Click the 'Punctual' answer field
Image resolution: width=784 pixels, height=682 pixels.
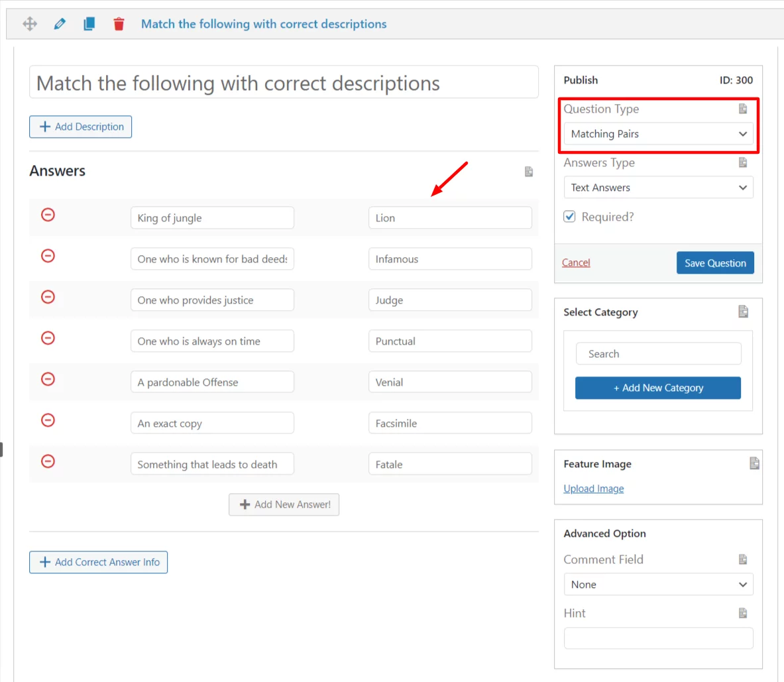(x=450, y=341)
